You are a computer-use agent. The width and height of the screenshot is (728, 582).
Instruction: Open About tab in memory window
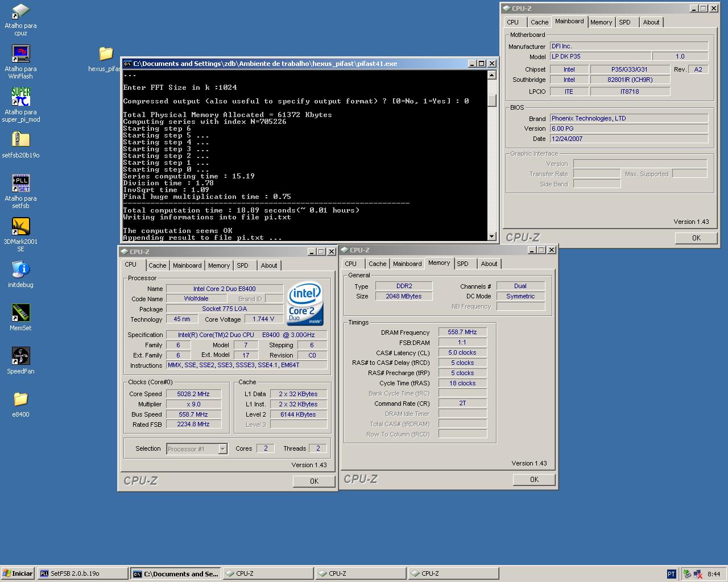489,264
